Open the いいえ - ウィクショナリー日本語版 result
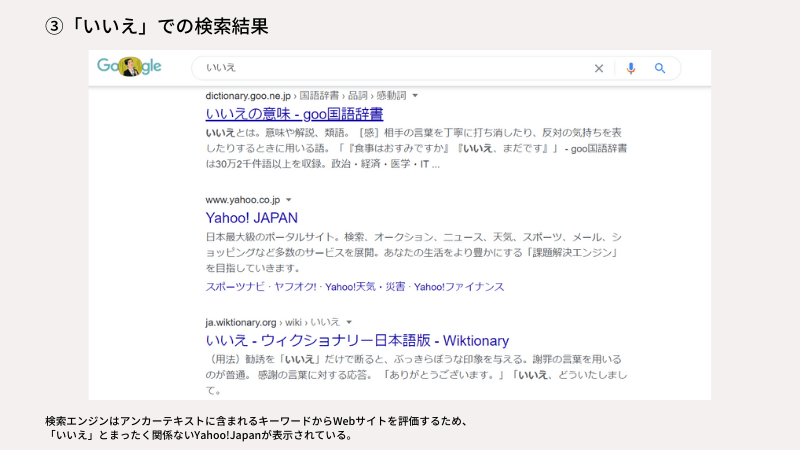This screenshot has height=450, width=800. pos(357,340)
